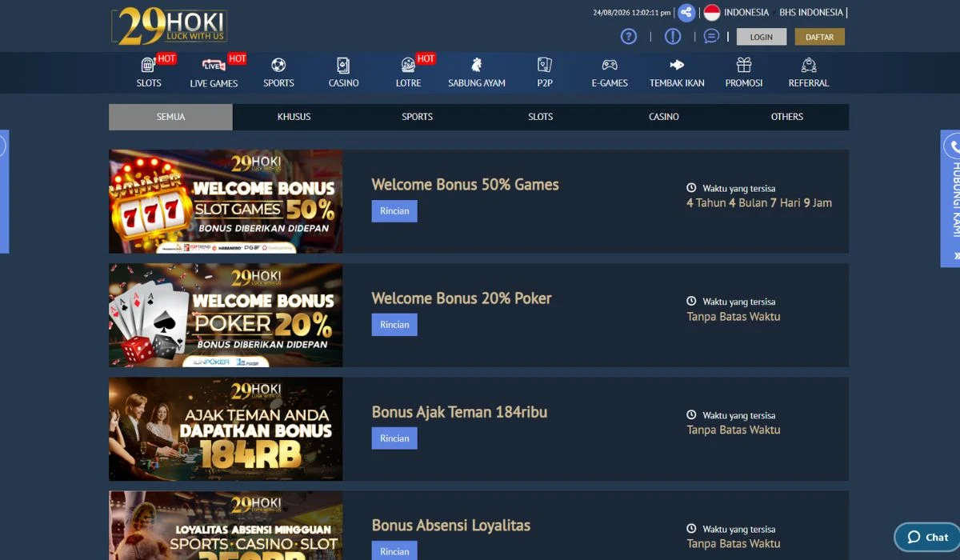Click the DAFTAR register button
Viewport: 960px width, 560px height.
[x=820, y=37]
